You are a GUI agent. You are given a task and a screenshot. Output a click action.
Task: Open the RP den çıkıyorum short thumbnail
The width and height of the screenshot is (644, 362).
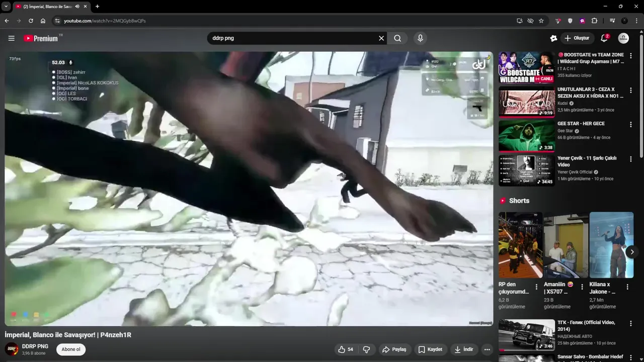click(520, 245)
